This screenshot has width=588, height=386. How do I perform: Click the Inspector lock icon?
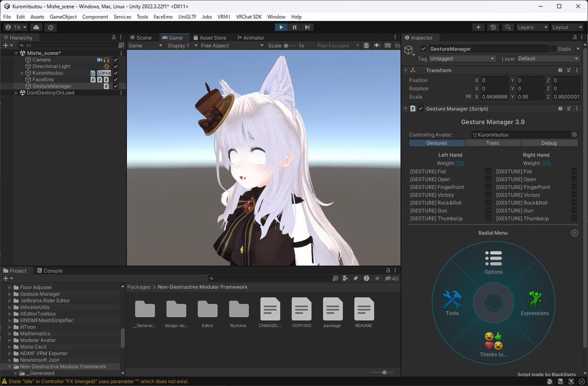click(575, 38)
